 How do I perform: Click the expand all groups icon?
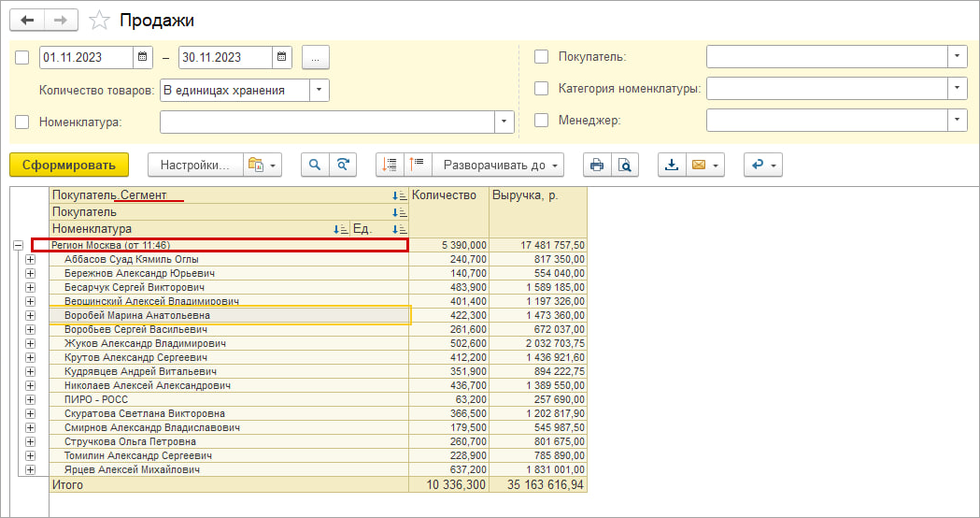click(391, 165)
